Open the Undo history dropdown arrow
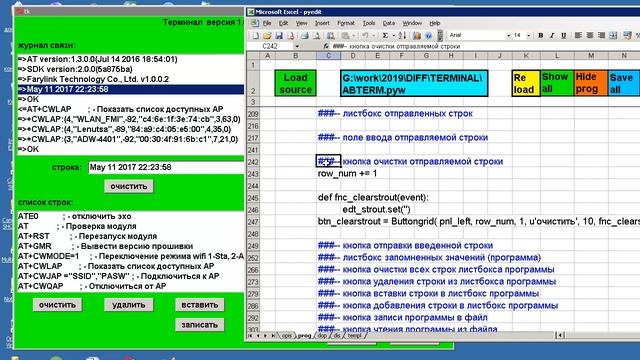Screen dimensions: 640x360 pyautogui.click(x=373, y=36)
